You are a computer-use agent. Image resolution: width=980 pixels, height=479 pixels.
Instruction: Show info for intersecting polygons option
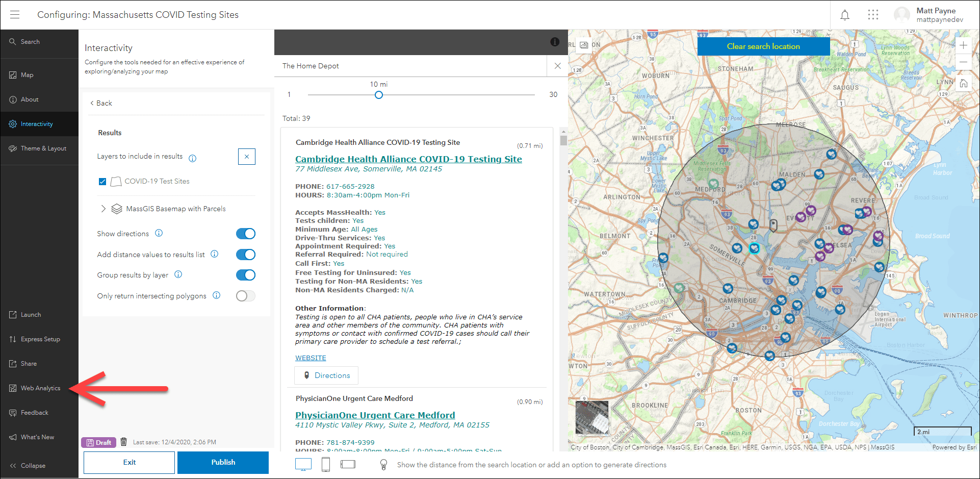217,295
